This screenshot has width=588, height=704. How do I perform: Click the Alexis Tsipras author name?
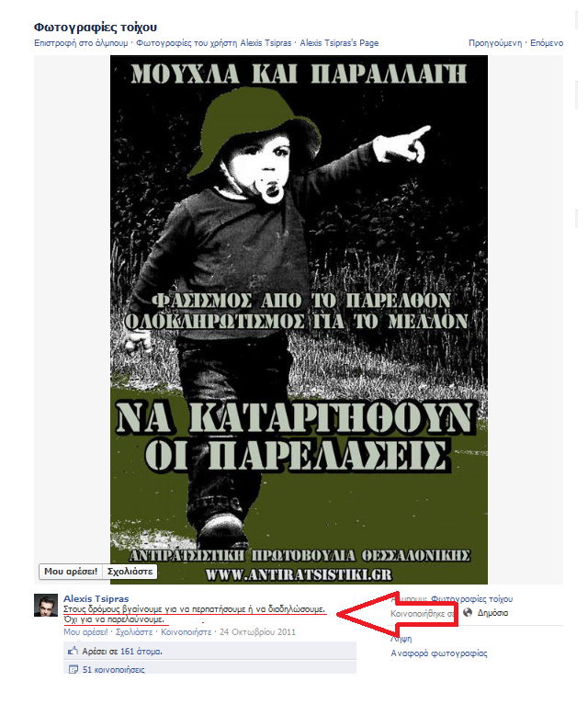(x=96, y=598)
